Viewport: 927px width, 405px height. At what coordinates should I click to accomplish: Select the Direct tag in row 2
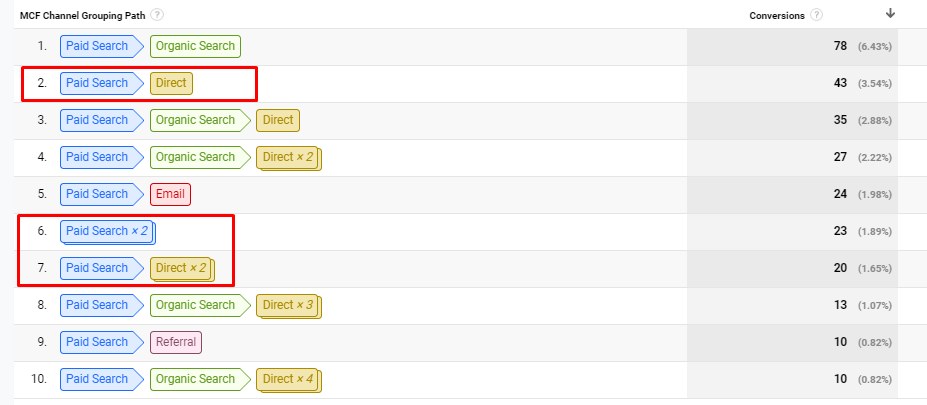point(171,83)
